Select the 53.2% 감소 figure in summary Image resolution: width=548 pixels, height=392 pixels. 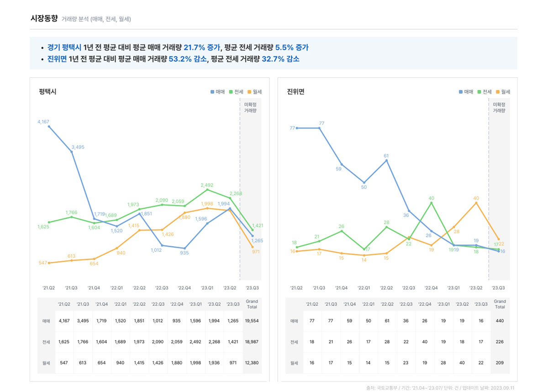(188, 59)
